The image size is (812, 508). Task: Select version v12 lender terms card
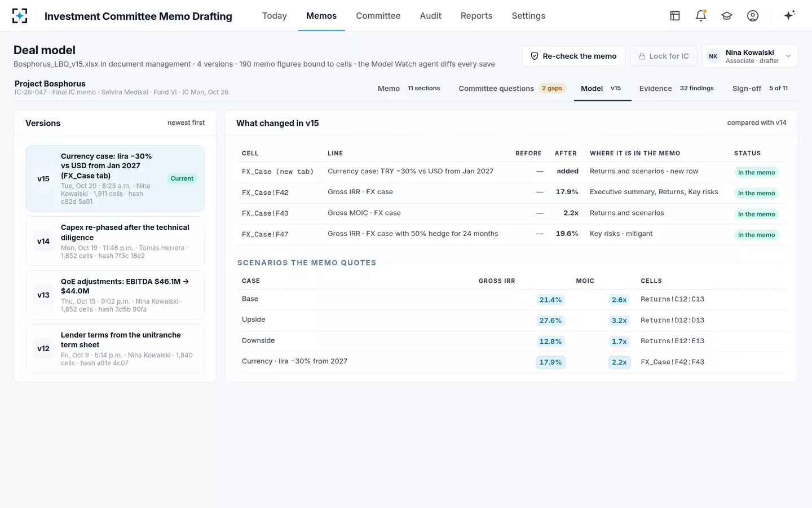pyautogui.click(x=115, y=348)
